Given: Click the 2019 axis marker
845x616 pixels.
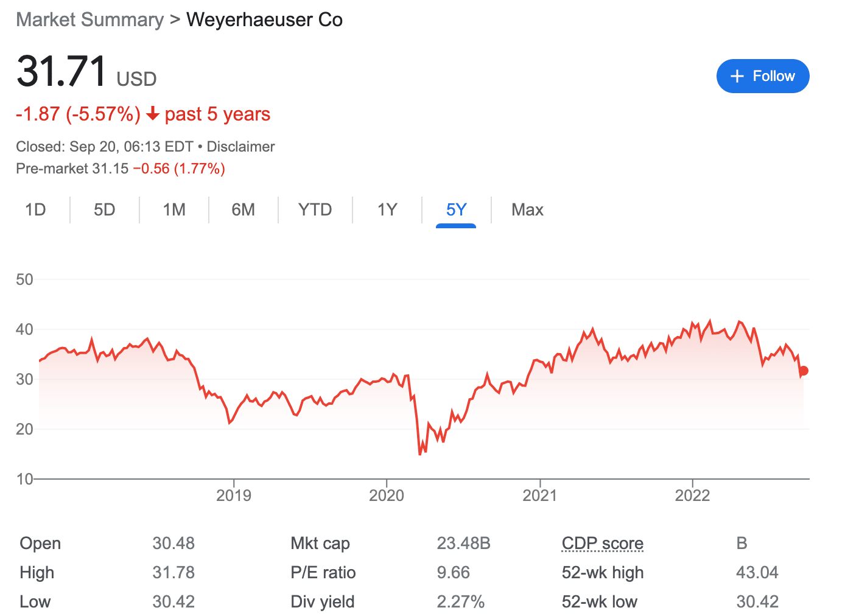Looking at the screenshot, I should pyautogui.click(x=234, y=495).
